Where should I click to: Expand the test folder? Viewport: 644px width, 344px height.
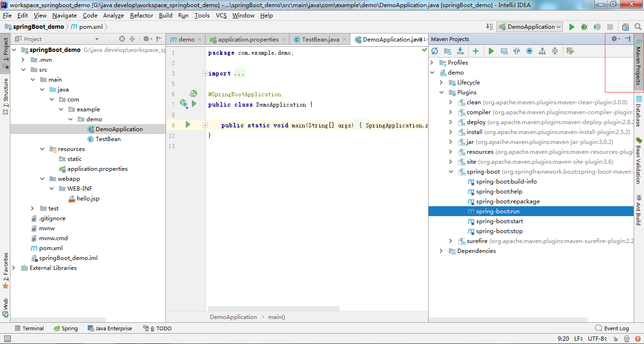[x=33, y=209]
